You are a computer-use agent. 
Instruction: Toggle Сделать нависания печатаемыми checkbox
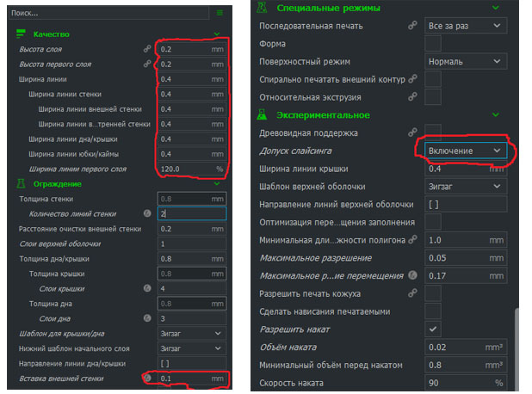[x=433, y=311]
